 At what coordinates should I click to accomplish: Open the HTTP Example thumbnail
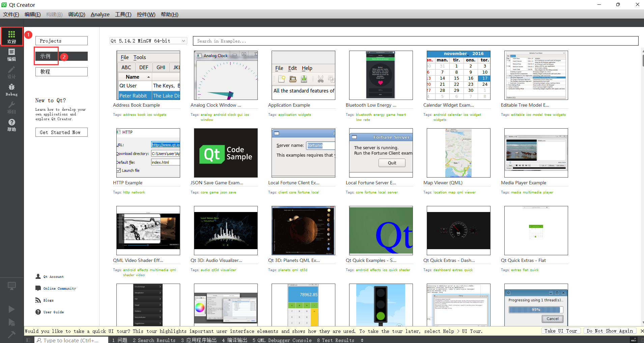(x=148, y=153)
